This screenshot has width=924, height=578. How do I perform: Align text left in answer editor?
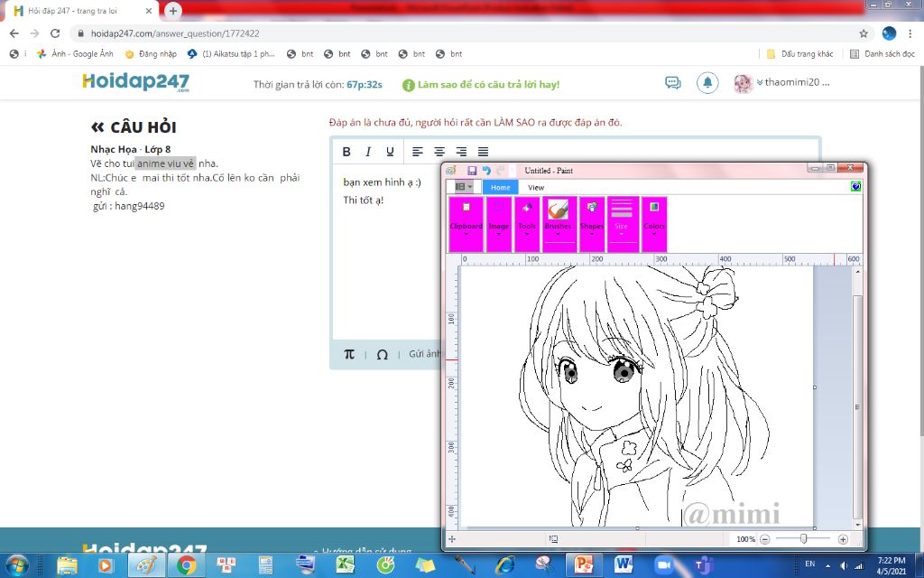pos(417,152)
